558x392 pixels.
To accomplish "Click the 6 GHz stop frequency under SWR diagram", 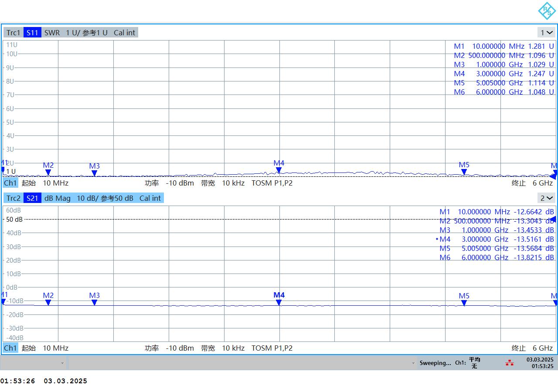I will coord(543,183).
